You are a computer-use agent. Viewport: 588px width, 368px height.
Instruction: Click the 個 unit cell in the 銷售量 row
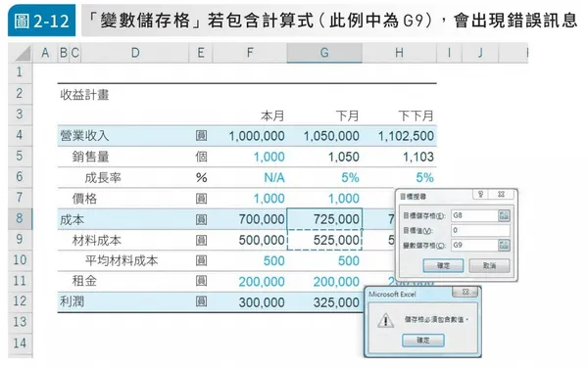pyautogui.click(x=201, y=157)
